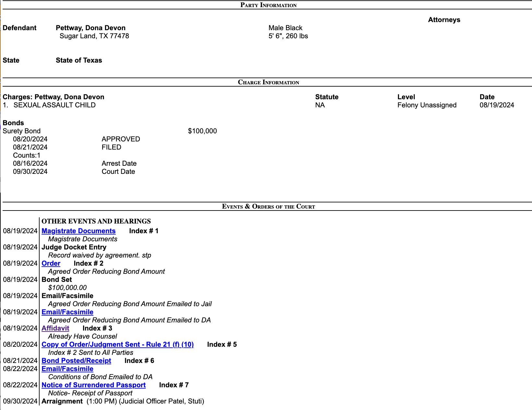Image resolution: width=532 pixels, height=410 pixels.
Task: Click Events & Orders of the Court header
Action: (x=268, y=206)
